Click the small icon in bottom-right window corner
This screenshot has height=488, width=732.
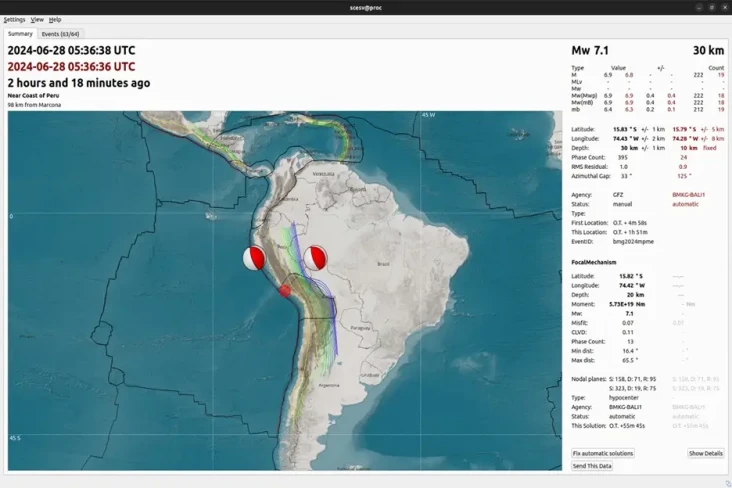[728, 484]
